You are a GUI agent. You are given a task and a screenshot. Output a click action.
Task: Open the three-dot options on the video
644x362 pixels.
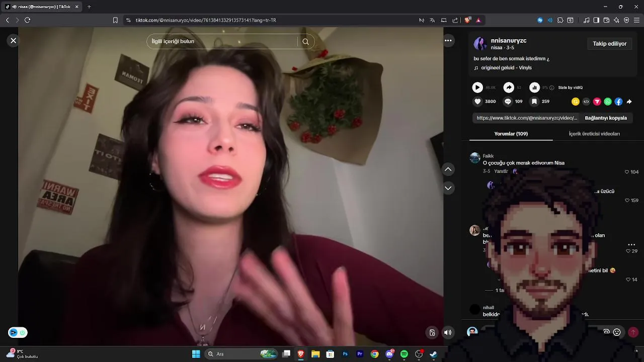(448, 41)
